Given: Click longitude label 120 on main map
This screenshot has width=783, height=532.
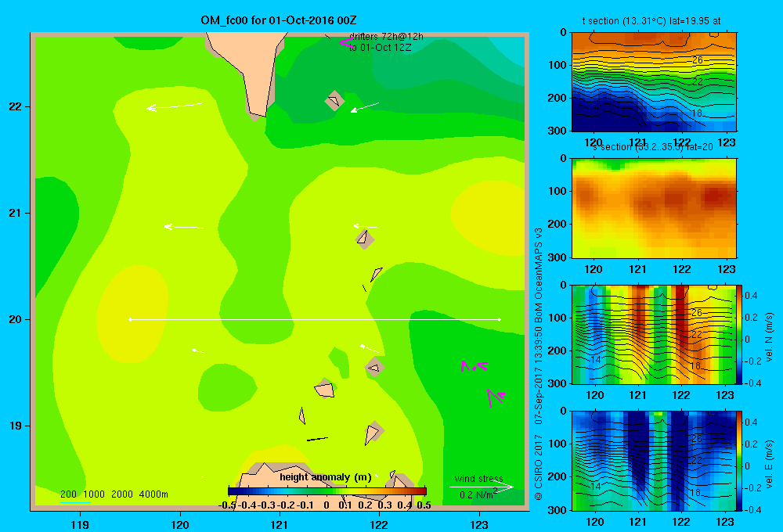Looking at the screenshot, I should 180,524.
